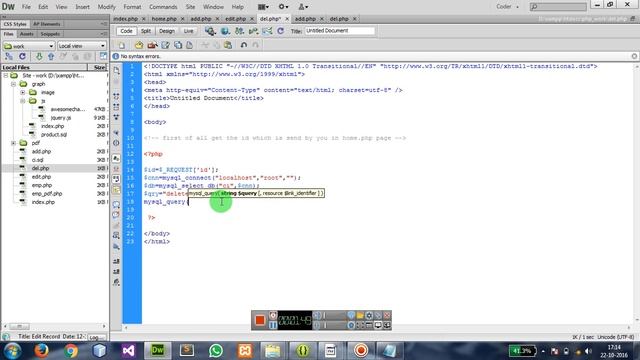Open the Commands menu
Screen dimensions: 640x360
163,7
